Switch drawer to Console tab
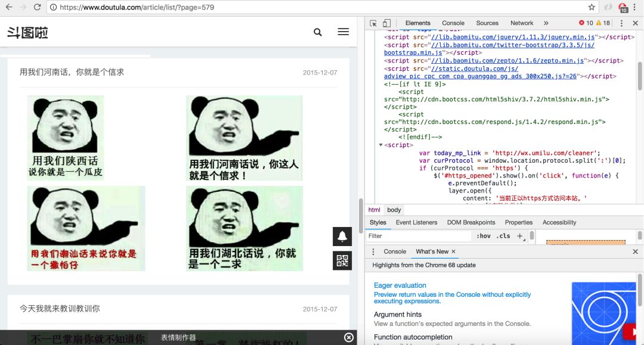 tap(395, 251)
